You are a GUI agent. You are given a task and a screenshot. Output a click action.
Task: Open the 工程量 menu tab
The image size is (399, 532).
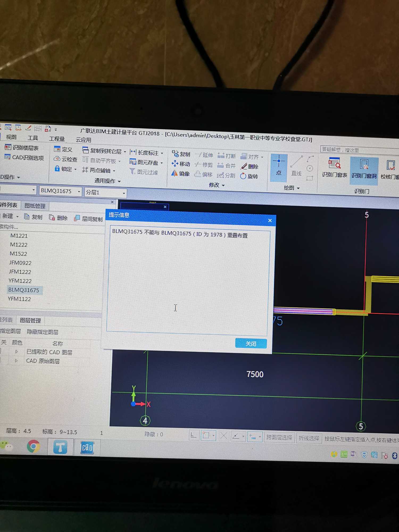[57, 139]
